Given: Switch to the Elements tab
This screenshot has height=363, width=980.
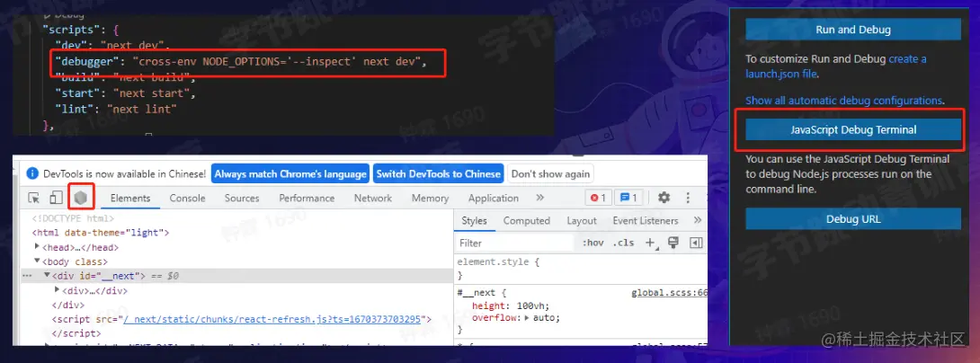Looking at the screenshot, I should [130, 198].
